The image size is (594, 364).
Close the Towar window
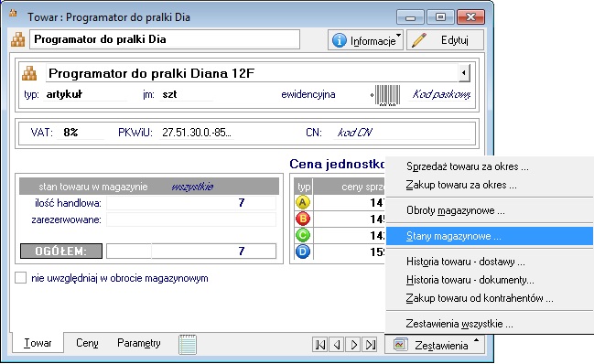pos(470,17)
